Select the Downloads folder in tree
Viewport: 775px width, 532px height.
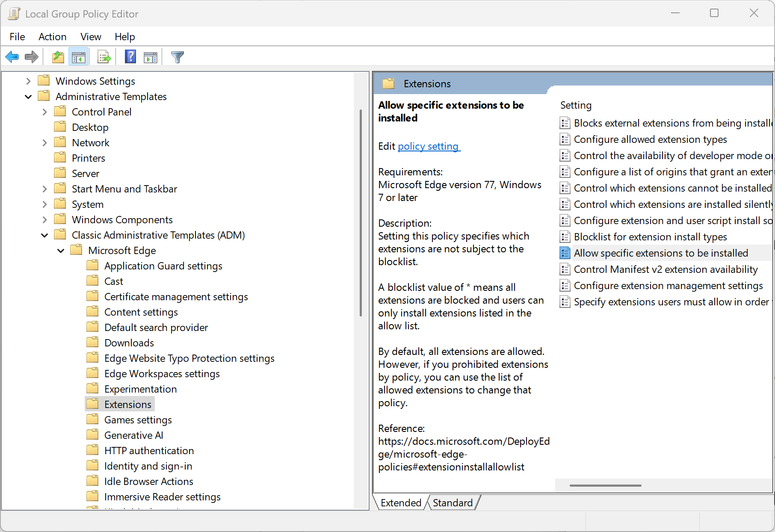coord(129,343)
